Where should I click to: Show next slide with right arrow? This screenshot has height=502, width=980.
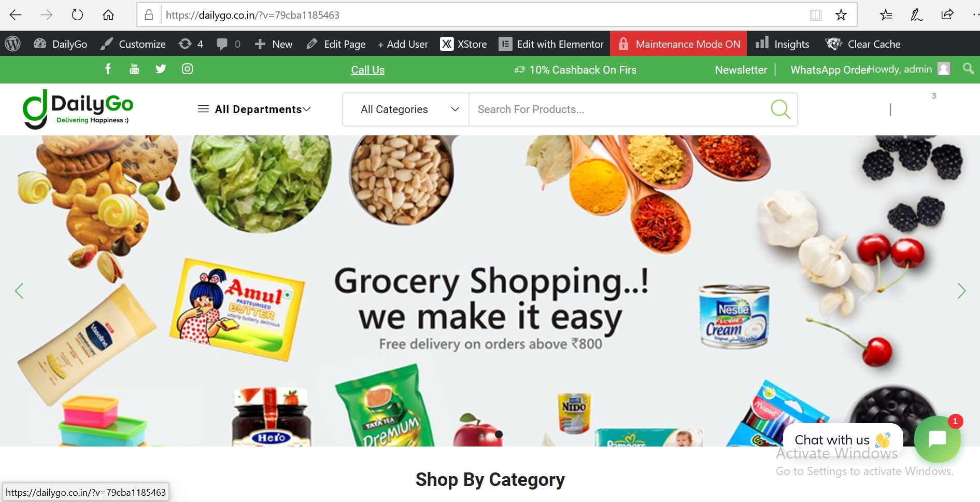coord(961,291)
